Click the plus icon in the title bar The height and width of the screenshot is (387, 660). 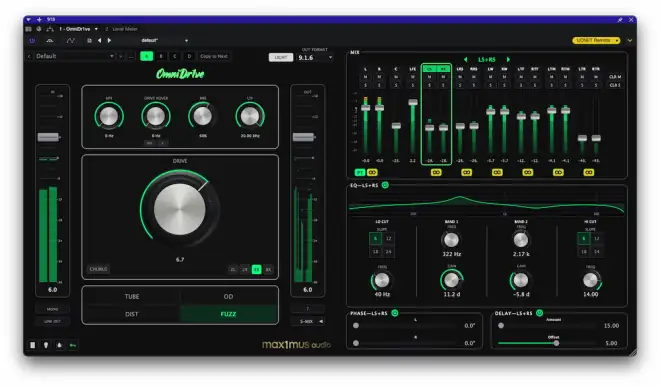pyautogui.click(x=39, y=19)
